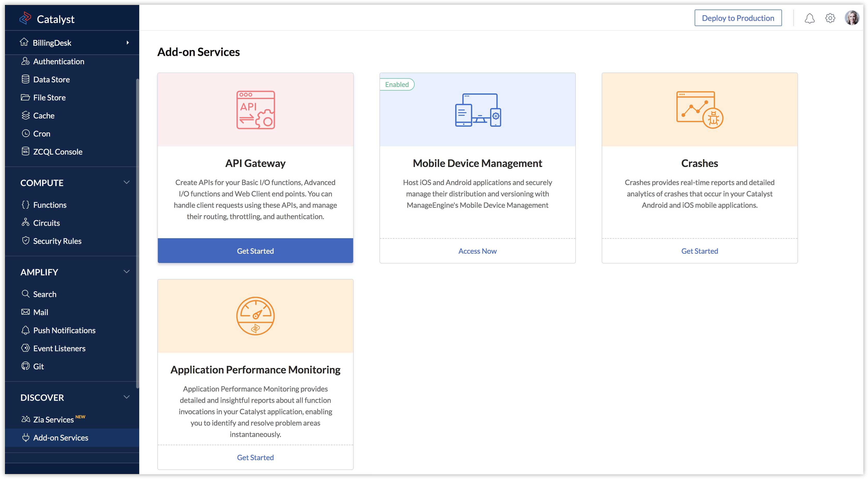The width and height of the screenshot is (868, 479).
Task: Open the BillingDesk project arrow
Action: 128,43
